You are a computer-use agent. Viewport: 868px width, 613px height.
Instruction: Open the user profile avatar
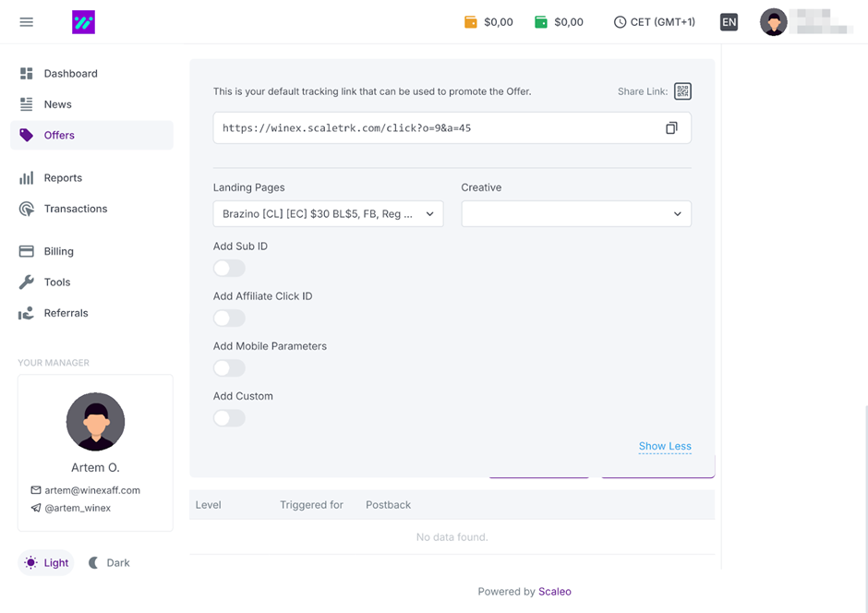tap(773, 22)
